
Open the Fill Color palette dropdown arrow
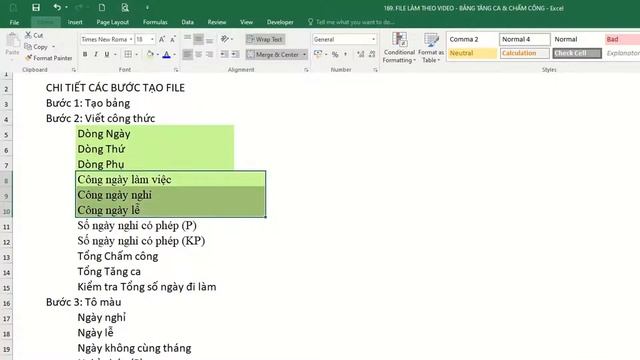pyautogui.click(x=158, y=54)
